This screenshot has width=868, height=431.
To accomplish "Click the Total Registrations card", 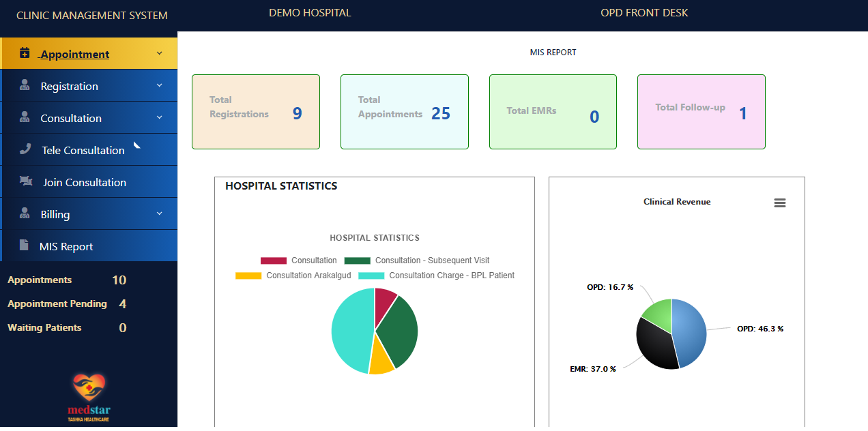I will click(x=256, y=112).
